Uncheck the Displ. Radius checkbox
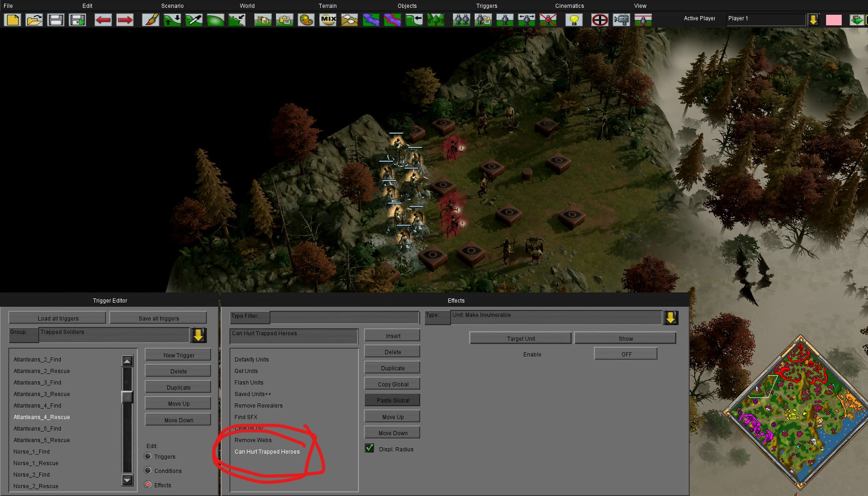 (369, 448)
